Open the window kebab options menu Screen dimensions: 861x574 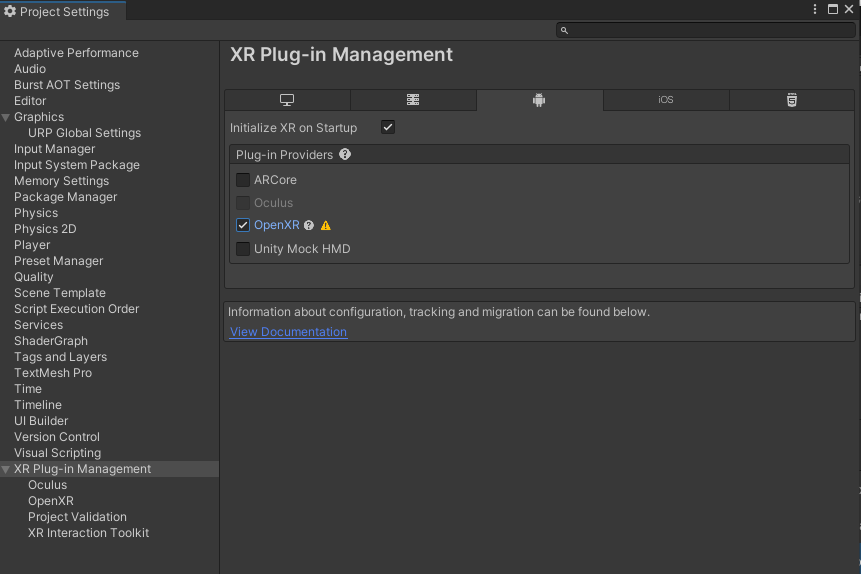coord(815,9)
